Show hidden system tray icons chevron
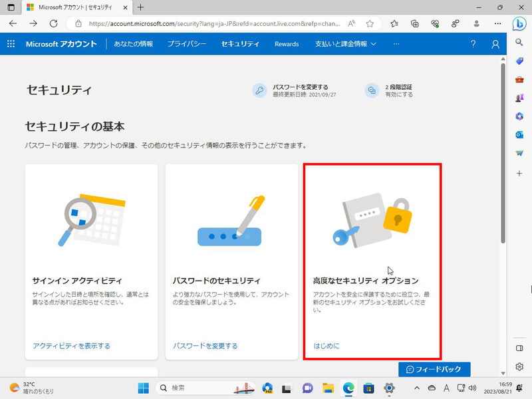The width and height of the screenshot is (532, 399). [x=417, y=388]
